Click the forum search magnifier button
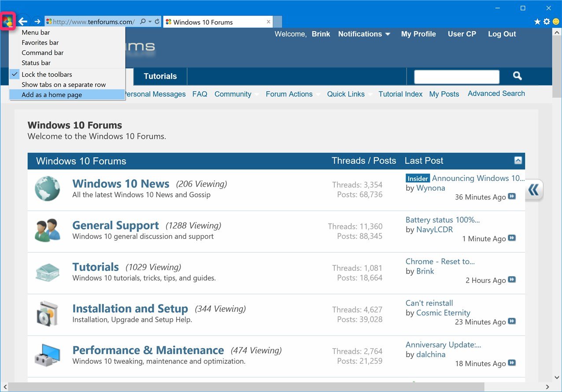Viewport: 562px width, 392px height. click(518, 76)
